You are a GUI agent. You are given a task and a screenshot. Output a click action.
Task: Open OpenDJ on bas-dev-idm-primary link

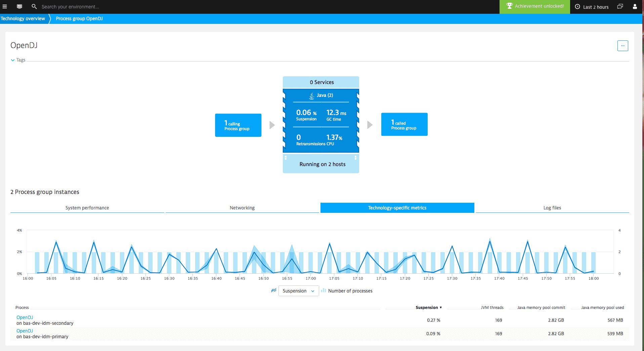coord(25,331)
